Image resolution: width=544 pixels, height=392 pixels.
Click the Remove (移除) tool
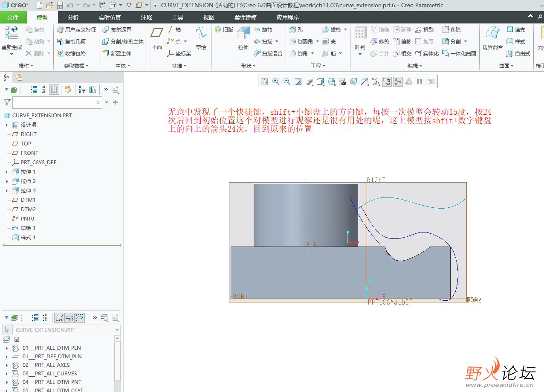coord(451,30)
